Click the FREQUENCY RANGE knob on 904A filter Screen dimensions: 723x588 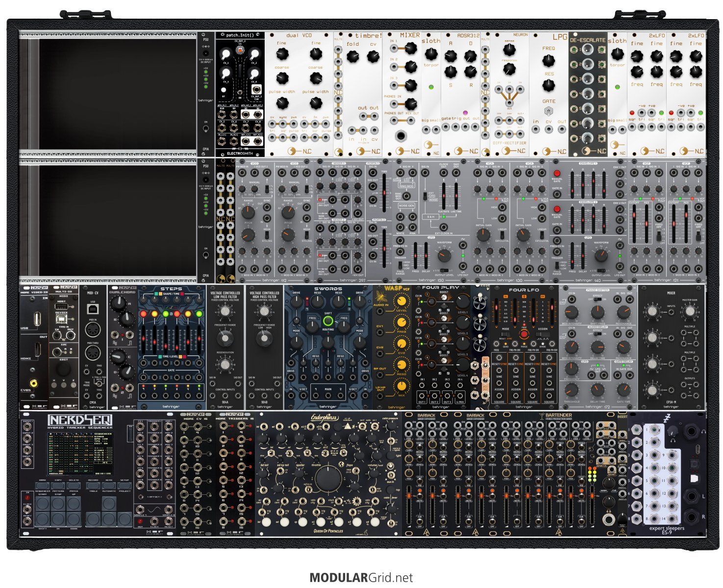click(x=225, y=337)
